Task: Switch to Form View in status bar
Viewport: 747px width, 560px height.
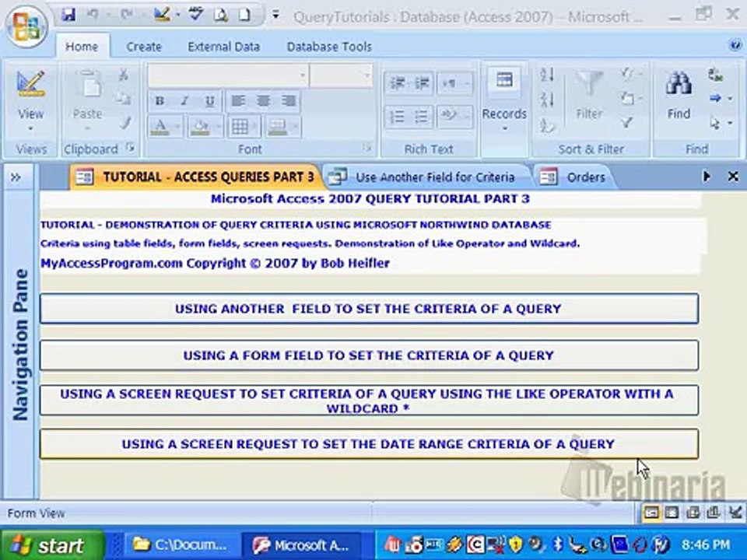Action: pos(651,513)
